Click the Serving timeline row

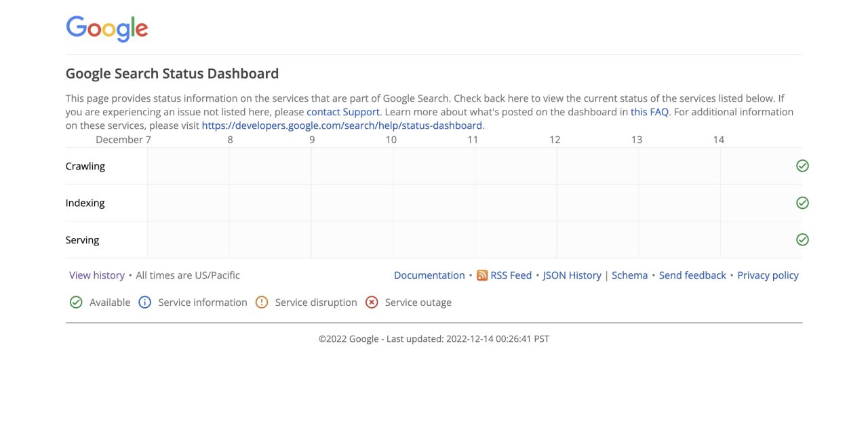434,239
